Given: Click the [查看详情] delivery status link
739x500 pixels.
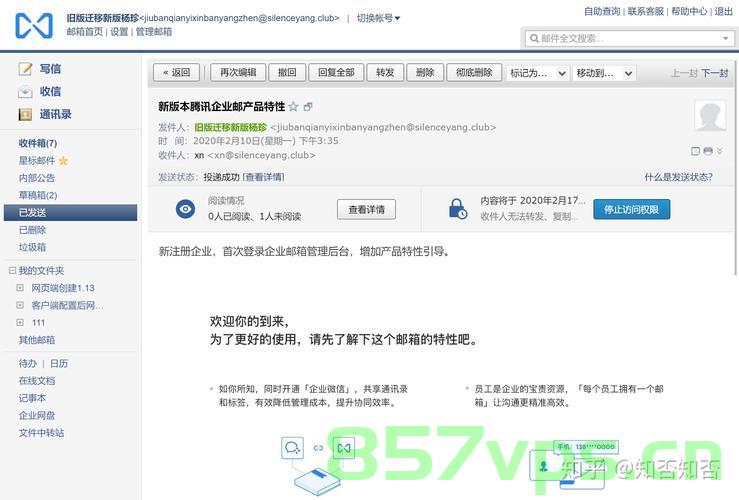Looking at the screenshot, I should 263,177.
